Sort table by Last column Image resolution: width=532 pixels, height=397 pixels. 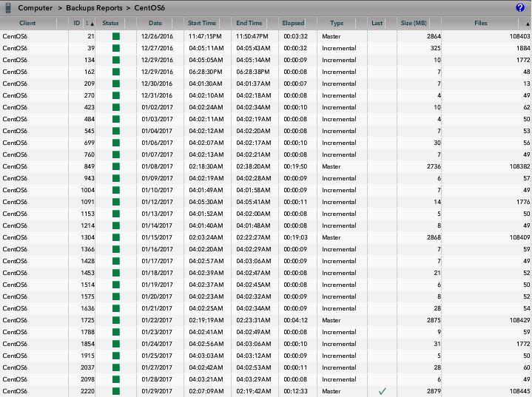(377, 23)
